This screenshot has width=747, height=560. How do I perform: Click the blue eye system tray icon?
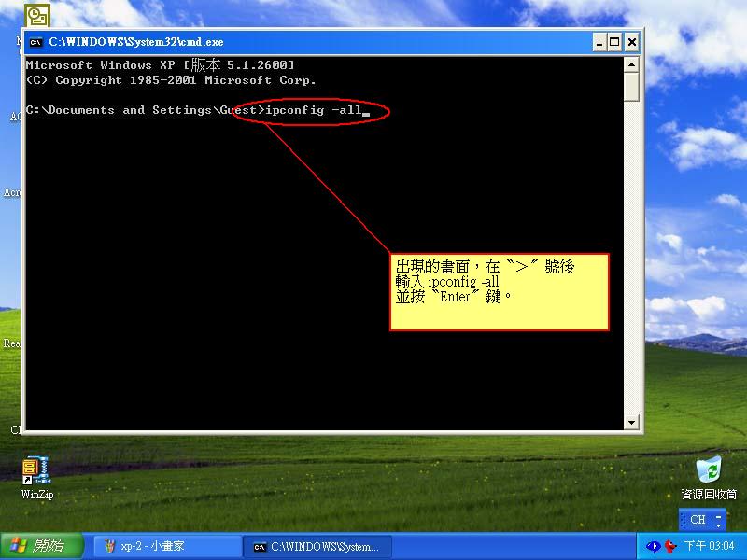click(x=653, y=546)
